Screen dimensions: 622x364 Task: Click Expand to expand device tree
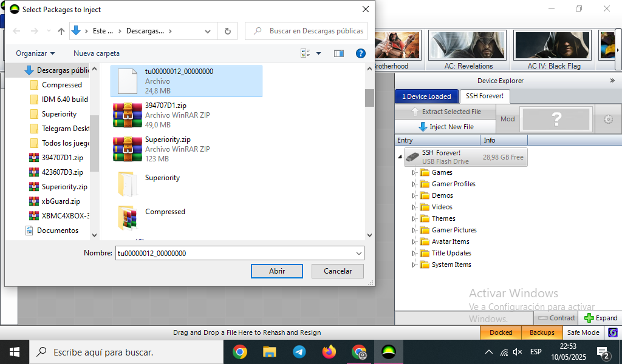601,318
